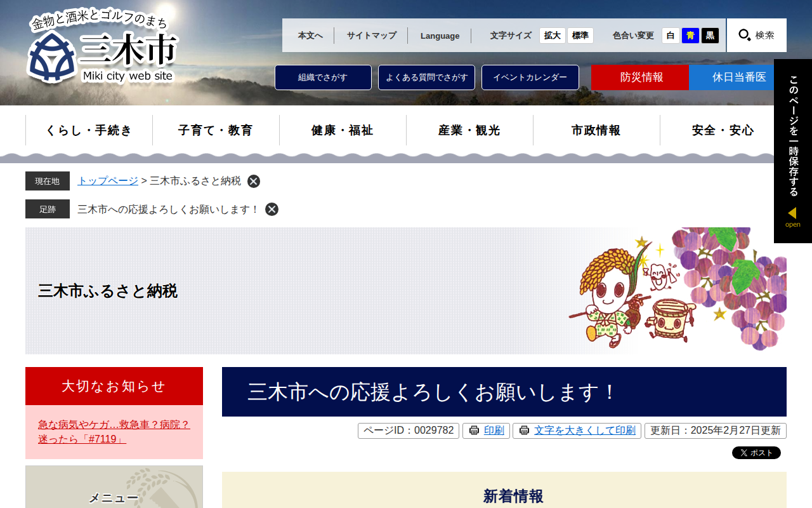Click 文字を大きくして印刷 link
This screenshot has height=508, width=812.
click(585, 431)
